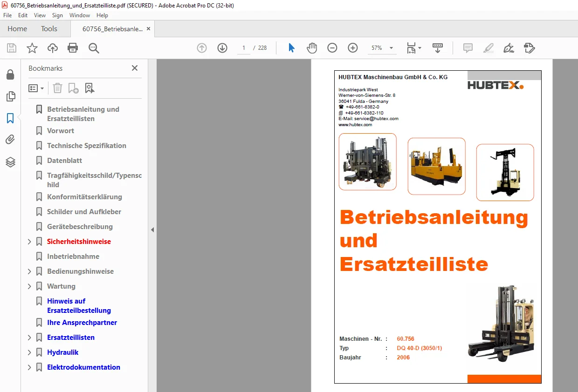Click the scrolling mode keyboard icon
The width and height of the screenshot is (578, 392).
click(x=438, y=48)
